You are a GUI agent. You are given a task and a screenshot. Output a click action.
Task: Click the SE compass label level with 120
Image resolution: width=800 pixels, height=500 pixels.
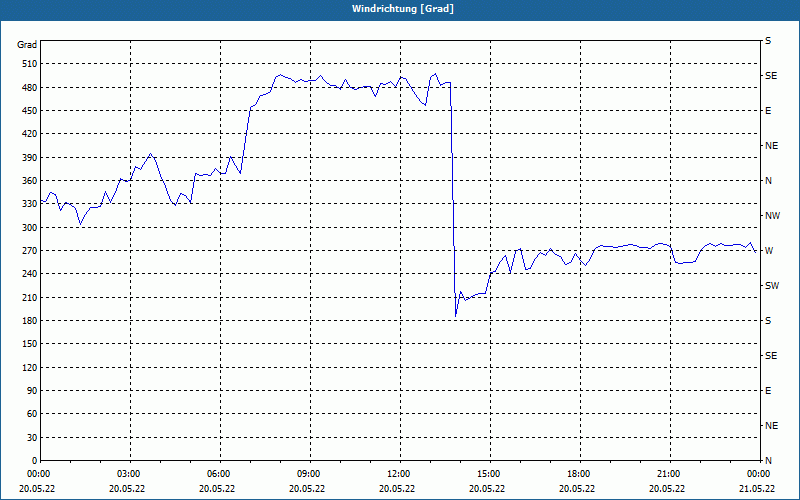tap(771, 356)
